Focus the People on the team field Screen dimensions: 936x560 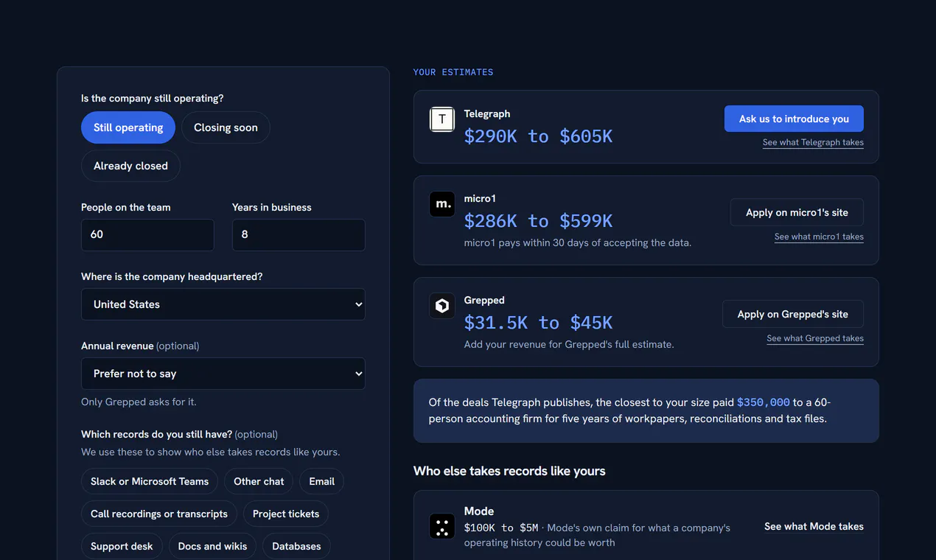(x=147, y=235)
